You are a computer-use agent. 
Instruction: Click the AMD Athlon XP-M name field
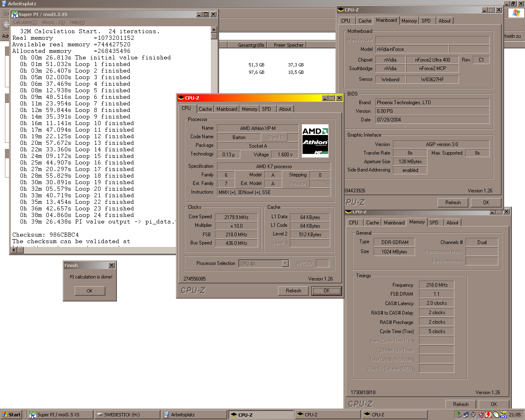point(258,128)
